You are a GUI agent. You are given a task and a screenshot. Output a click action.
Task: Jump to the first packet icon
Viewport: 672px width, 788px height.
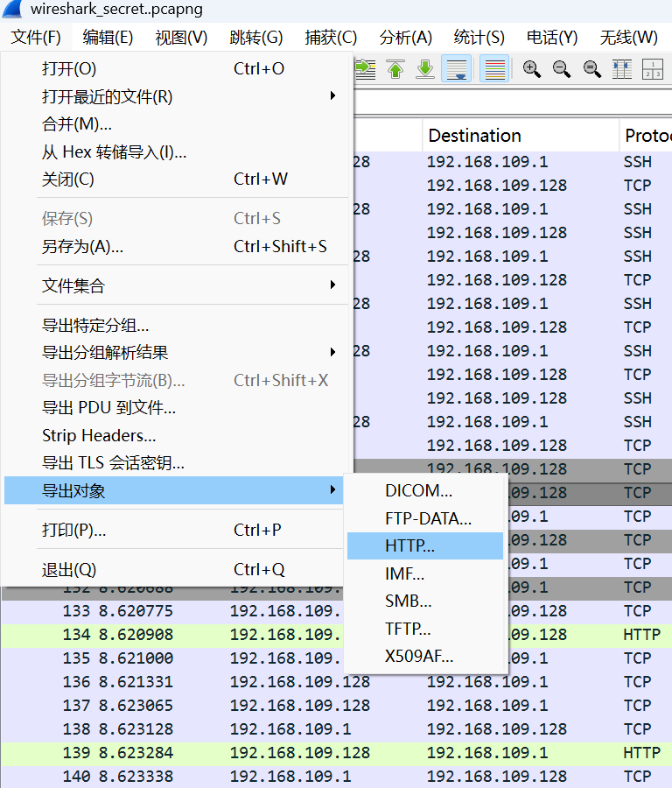[395, 69]
